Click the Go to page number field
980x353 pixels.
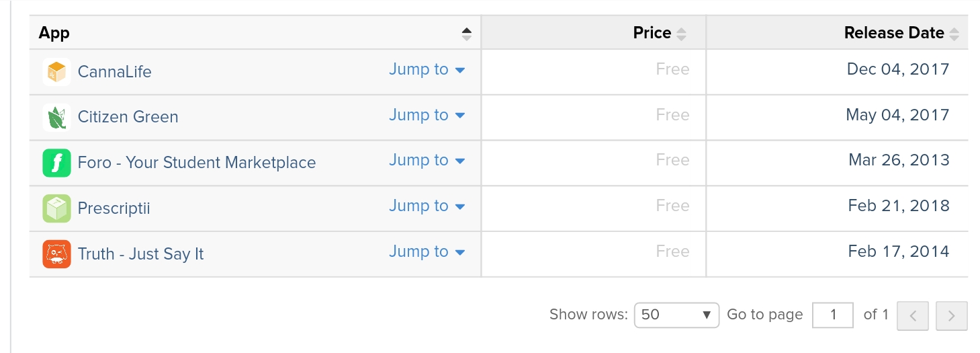pyautogui.click(x=833, y=315)
